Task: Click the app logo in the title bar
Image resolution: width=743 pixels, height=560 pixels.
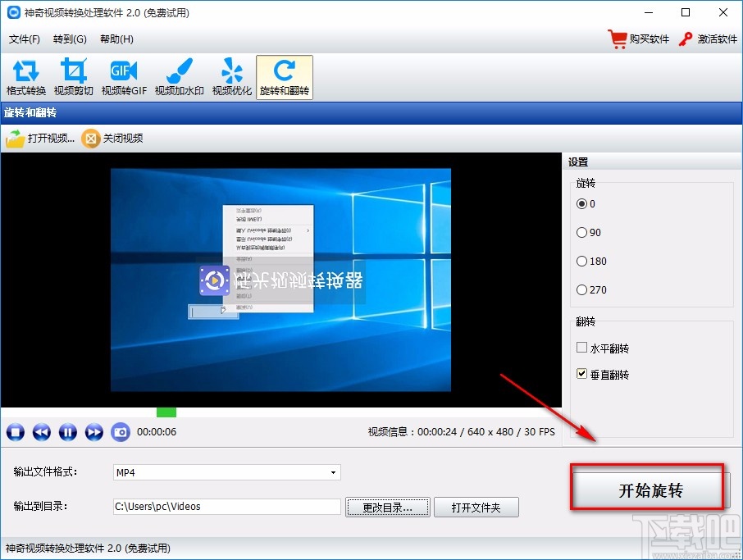Action: 14,12
